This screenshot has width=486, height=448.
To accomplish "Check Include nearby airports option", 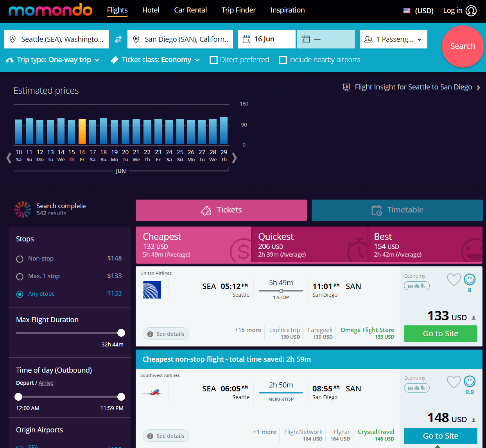I will [283, 60].
